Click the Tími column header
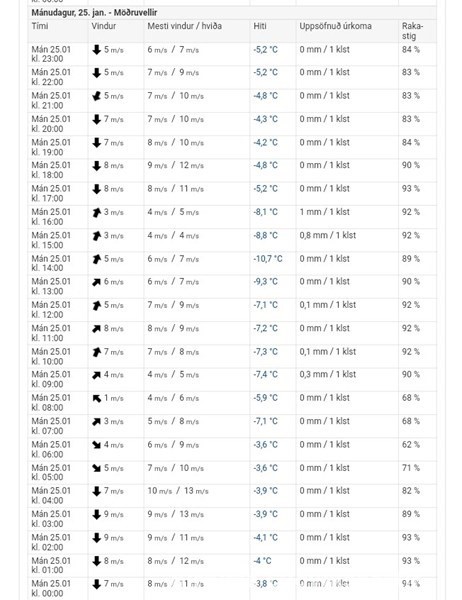This screenshot has height=600, width=462. [x=40, y=26]
